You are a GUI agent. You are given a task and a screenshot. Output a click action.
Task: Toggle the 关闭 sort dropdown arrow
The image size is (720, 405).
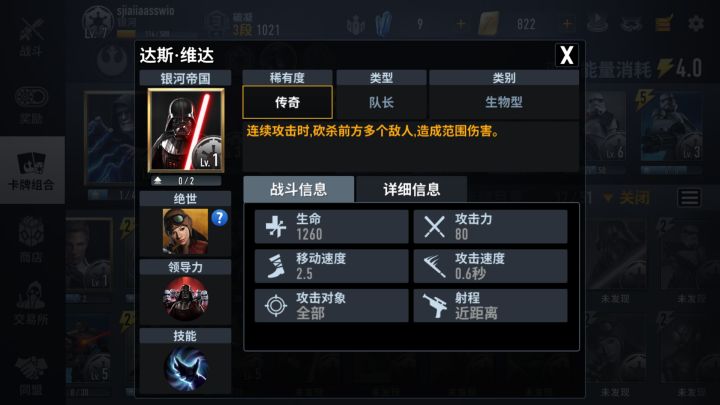coord(608,198)
